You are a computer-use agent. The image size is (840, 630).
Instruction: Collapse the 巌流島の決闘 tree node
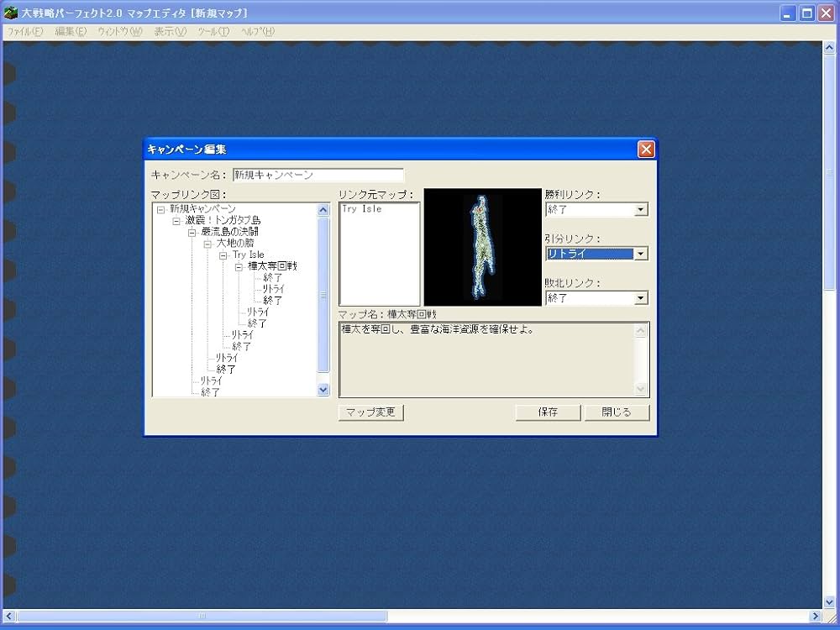tap(192, 233)
